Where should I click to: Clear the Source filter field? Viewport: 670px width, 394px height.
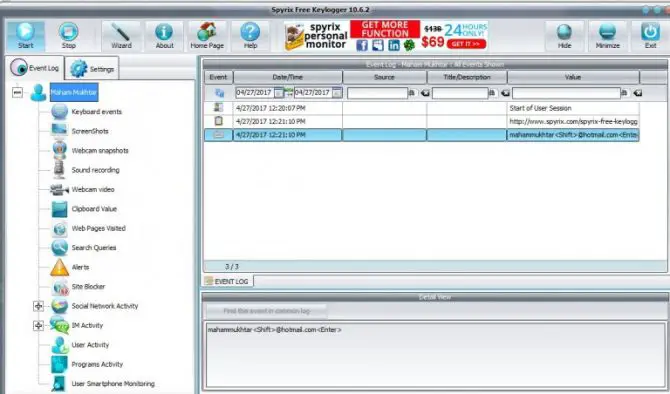click(x=425, y=93)
